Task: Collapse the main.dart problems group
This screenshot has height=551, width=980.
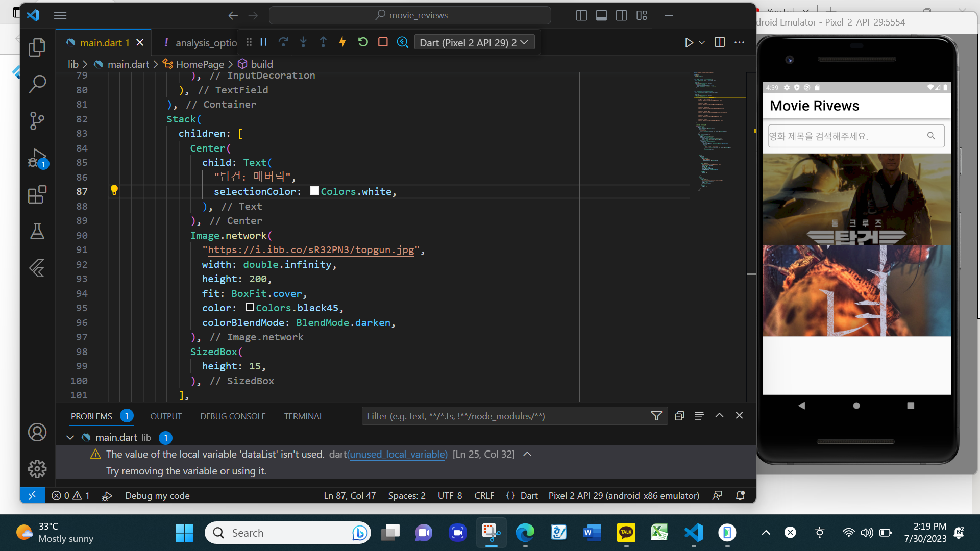Action: pos(70,438)
